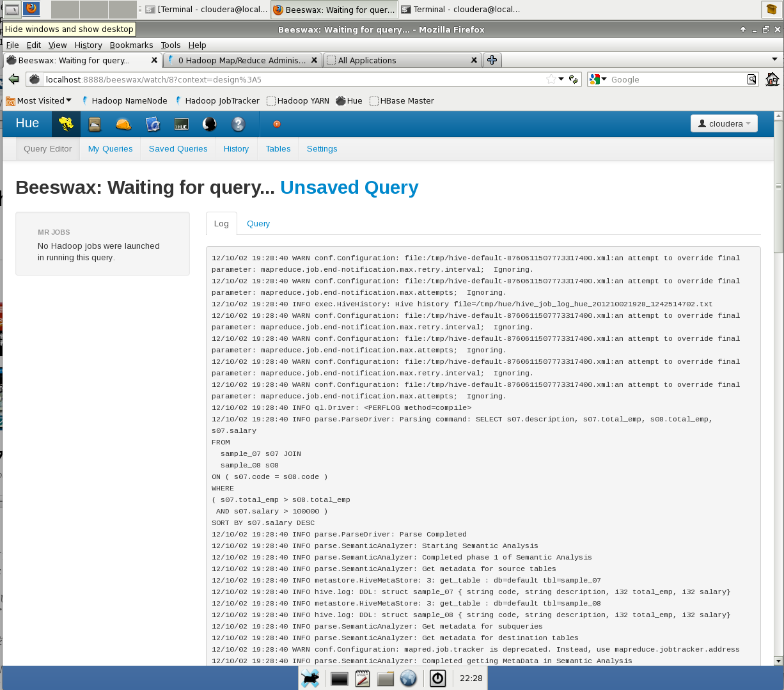Switch to the All Applications tab
This screenshot has width=784, height=690.
click(402, 60)
